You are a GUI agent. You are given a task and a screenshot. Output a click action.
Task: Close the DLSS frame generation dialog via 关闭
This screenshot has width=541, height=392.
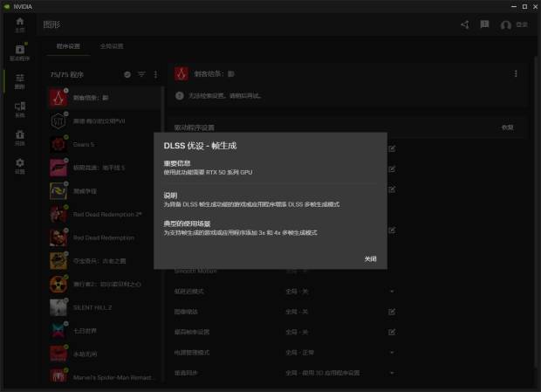tap(370, 258)
